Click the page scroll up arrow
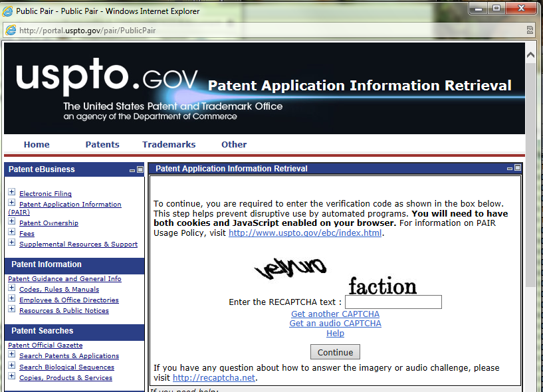The height and width of the screenshot is (392, 543). point(530,54)
